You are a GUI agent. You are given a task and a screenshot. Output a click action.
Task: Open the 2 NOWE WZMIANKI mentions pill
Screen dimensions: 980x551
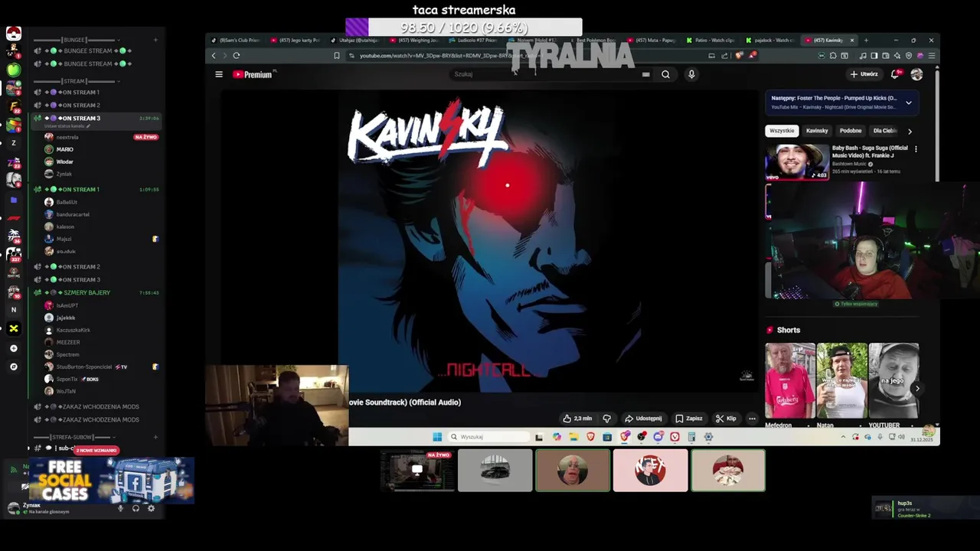pos(96,450)
